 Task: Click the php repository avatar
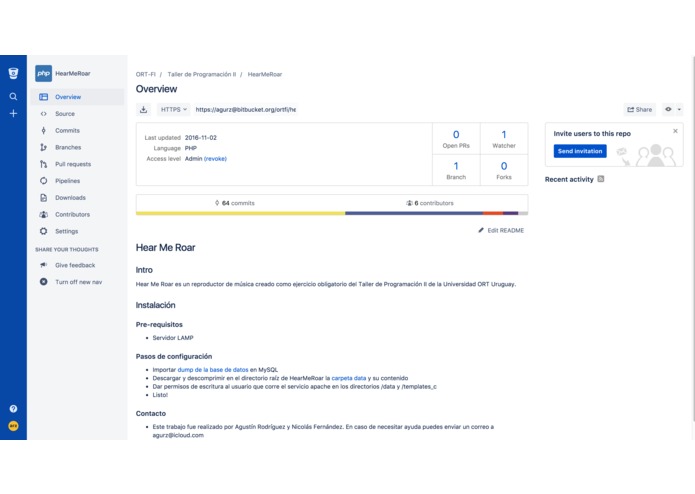tap(43, 74)
